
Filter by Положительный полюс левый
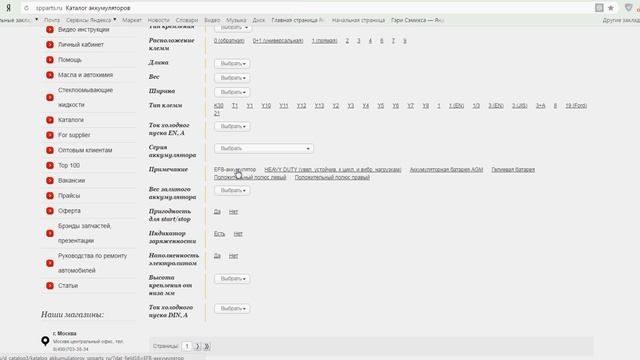250,178
